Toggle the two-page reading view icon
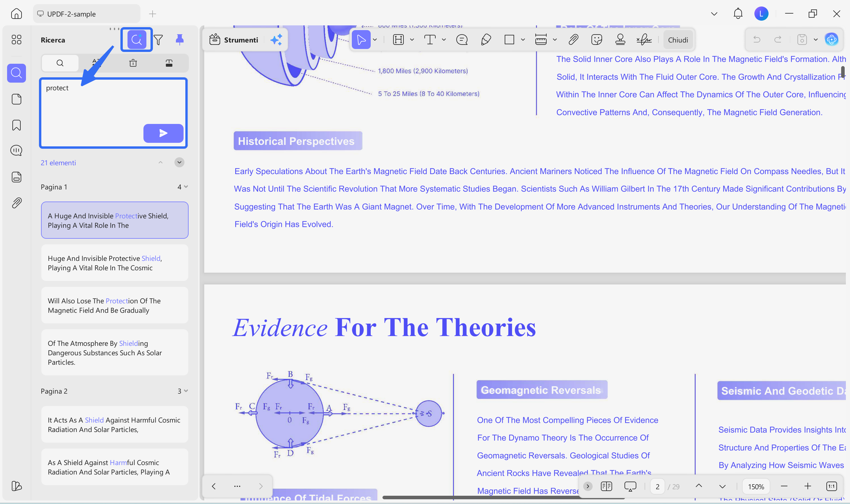 (606, 486)
